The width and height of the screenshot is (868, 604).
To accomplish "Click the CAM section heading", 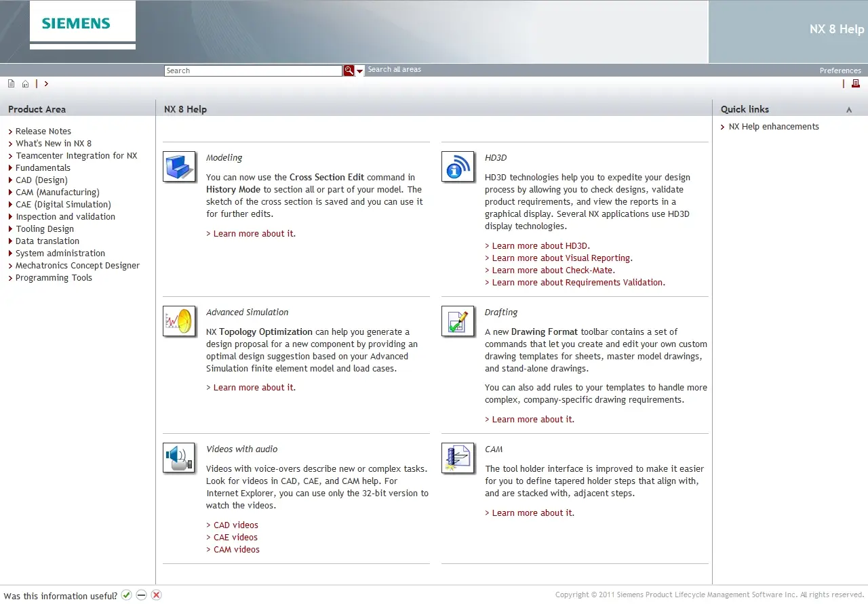I will pos(494,449).
